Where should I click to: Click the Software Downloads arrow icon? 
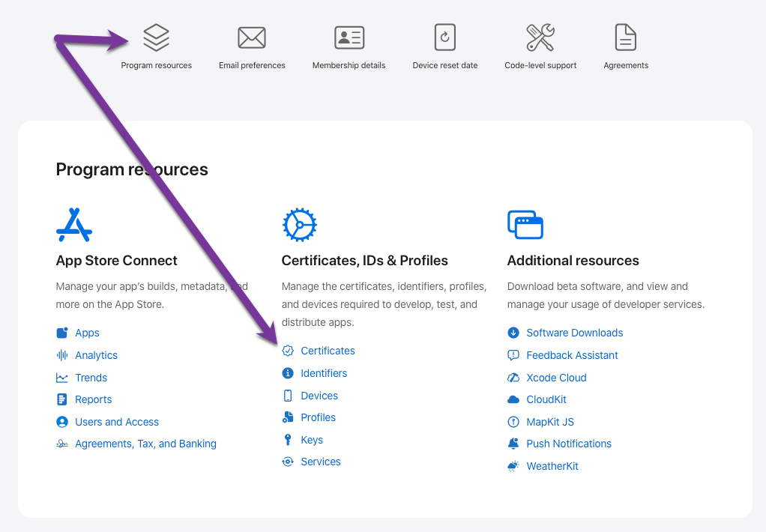click(x=513, y=333)
